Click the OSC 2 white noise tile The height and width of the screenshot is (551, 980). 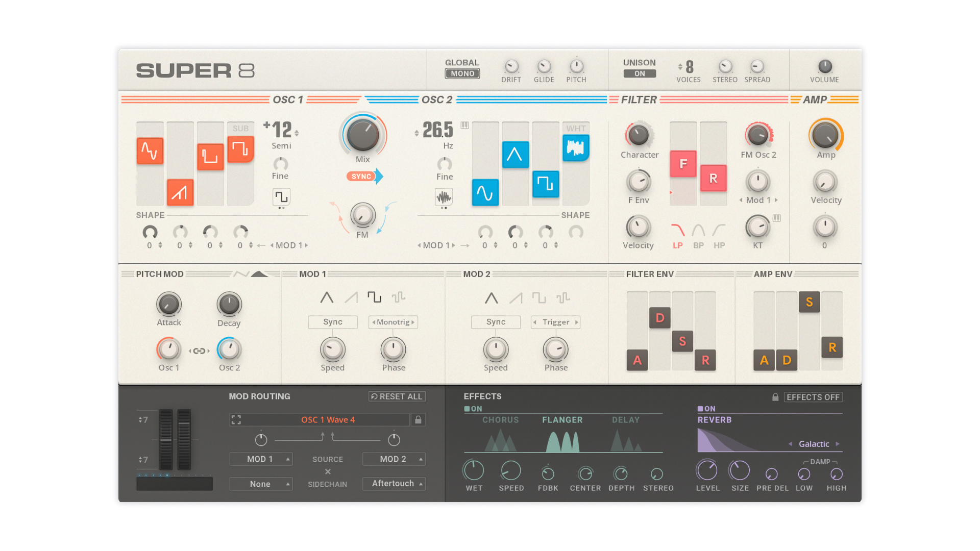click(x=576, y=148)
